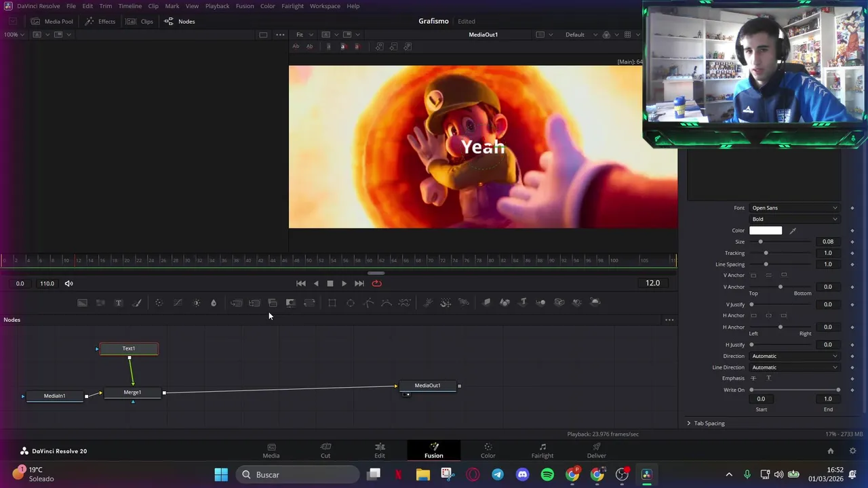Image resolution: width=868 pixels, height=488 pixels.
Task: Add a Renderer3D node at toolbar end
Action: click(595, 302)
